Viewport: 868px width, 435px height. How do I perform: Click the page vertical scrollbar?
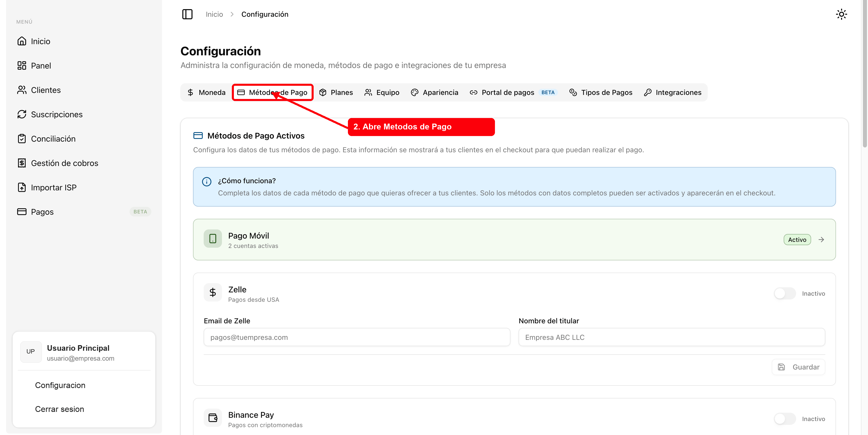point(865,74)
